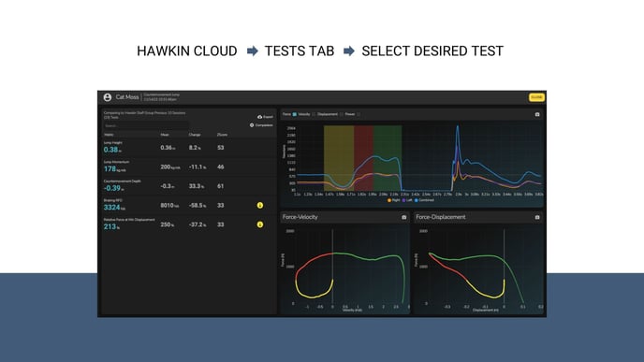Click the Metric column header
Viewport: 644px width, 362px height.
109,135
